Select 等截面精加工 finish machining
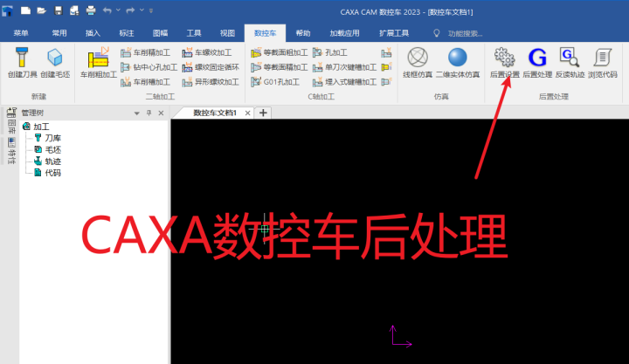 [x=280, y=67]
